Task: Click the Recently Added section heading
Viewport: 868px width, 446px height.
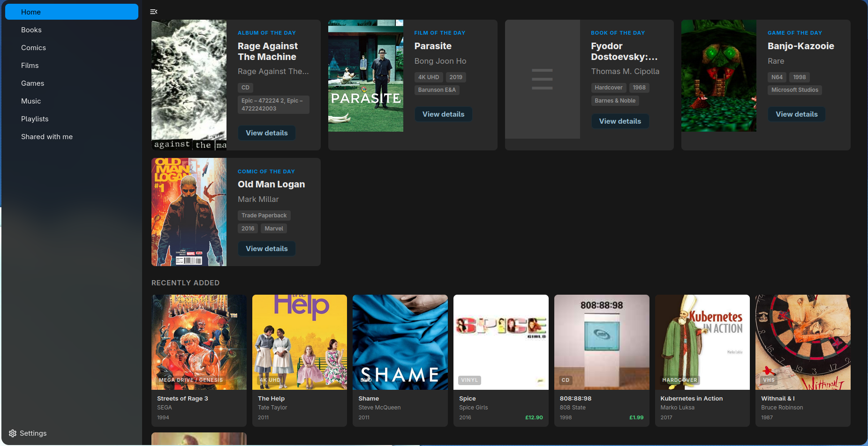Action: [x=185, y=283]
